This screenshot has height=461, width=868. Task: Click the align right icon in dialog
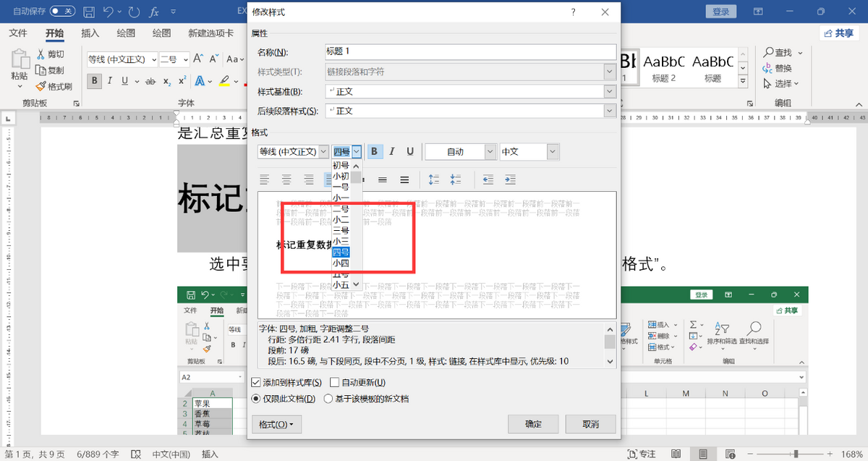(x=310, y=179)
